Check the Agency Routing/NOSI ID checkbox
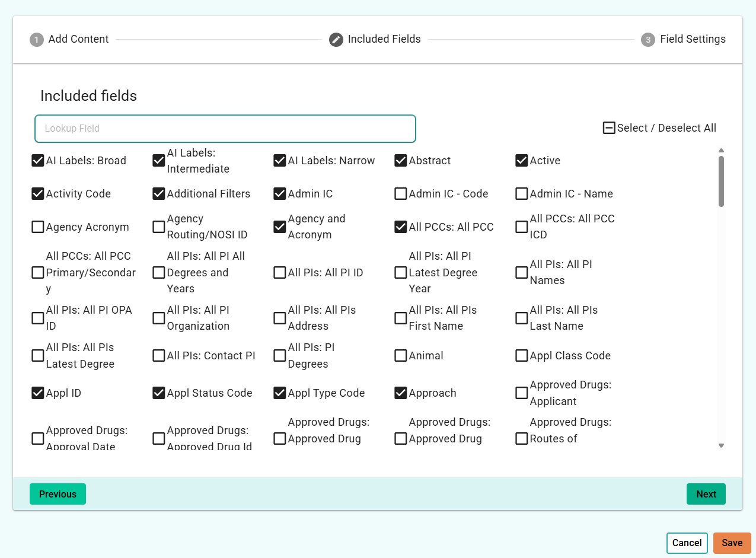Image resolution: width=756 pixels, height=558 pixels. 159,227
